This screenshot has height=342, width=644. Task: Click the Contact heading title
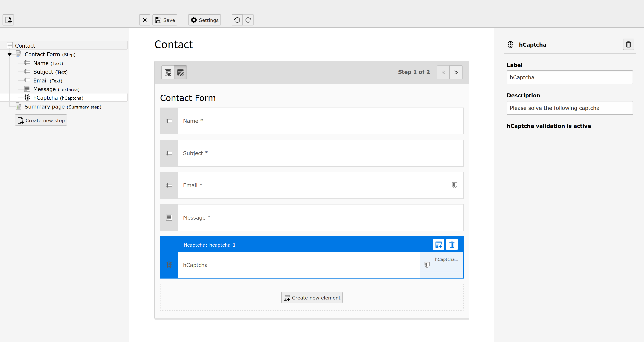click(173, 45)
